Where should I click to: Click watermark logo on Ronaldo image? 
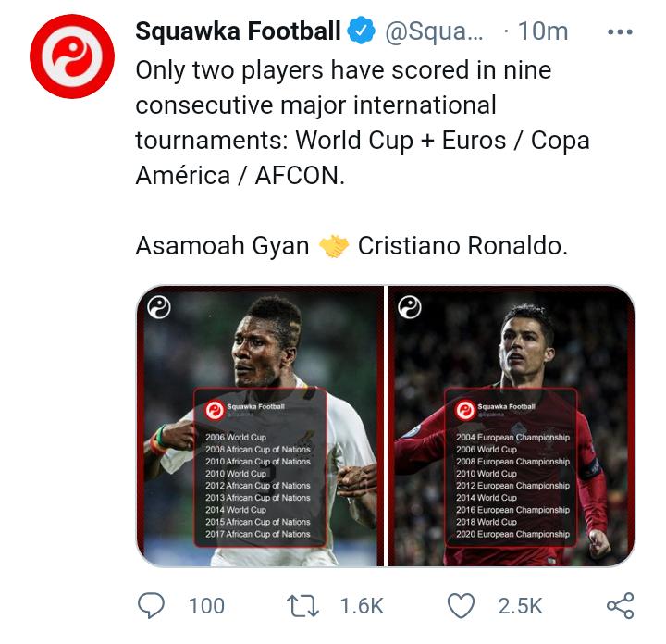pyautogui.click(x=409, y=307)
